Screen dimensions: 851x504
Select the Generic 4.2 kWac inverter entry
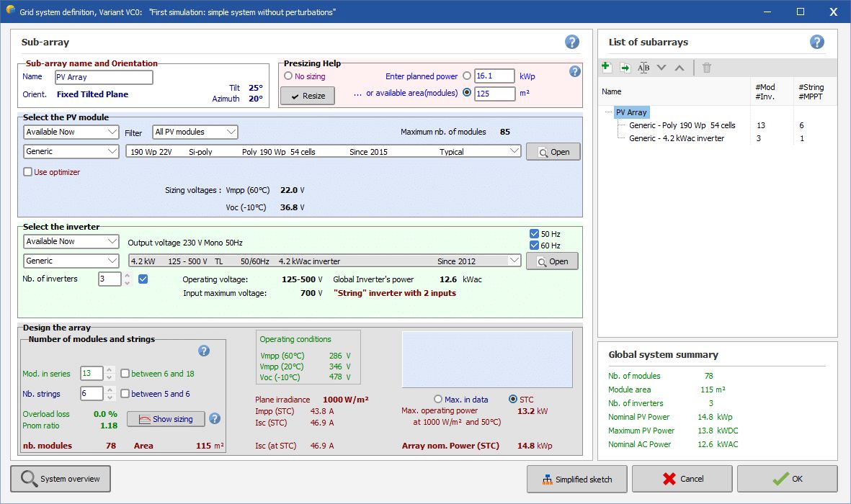676,138
